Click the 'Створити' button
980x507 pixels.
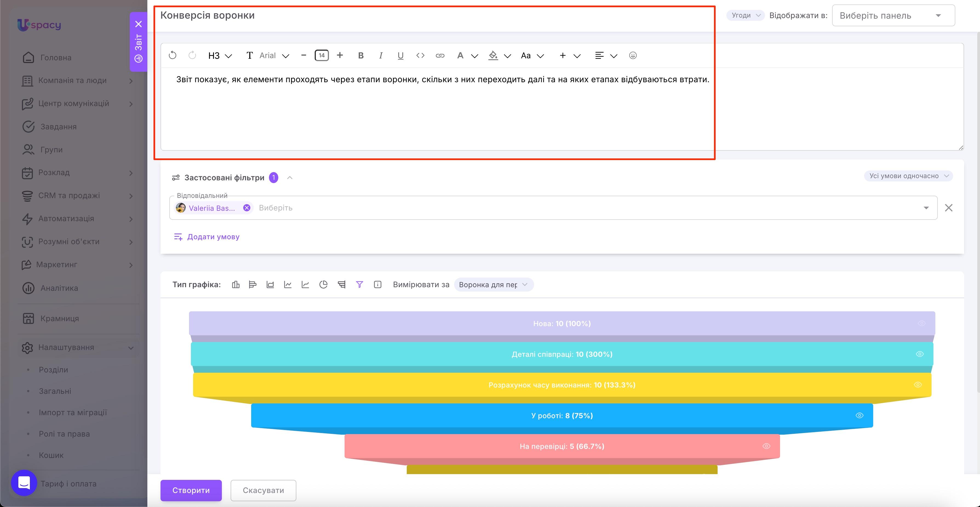pos(191,490)
